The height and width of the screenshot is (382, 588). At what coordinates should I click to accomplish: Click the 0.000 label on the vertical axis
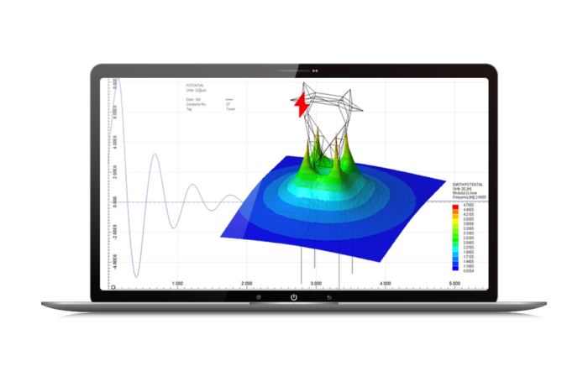(x=113, y=202)
